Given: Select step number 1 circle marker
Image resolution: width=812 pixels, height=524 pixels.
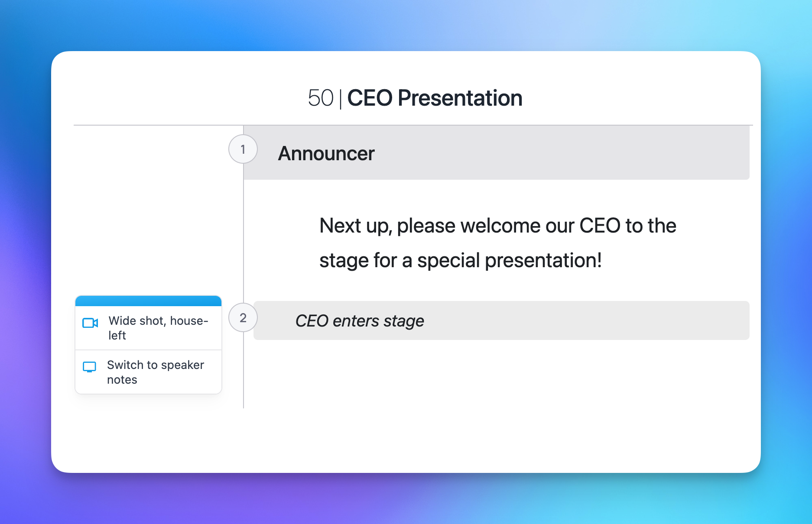Looking at the screenshot, I should [243, 149].
